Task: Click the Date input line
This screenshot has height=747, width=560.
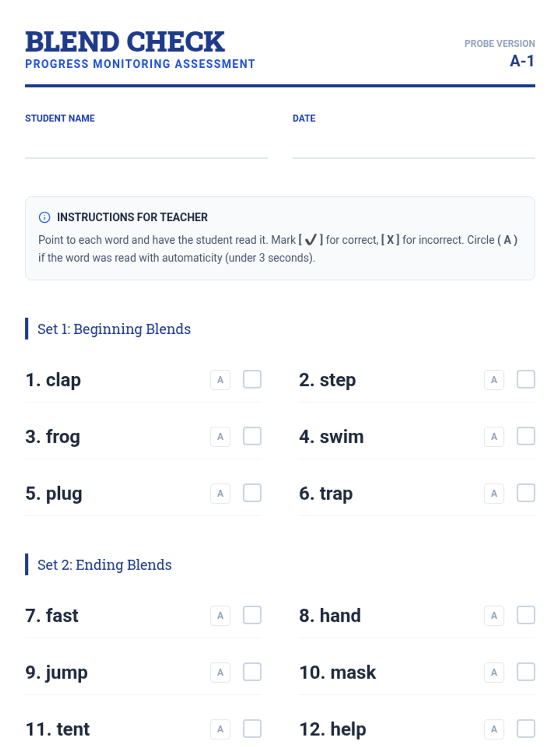Action: [x=414, y=144]
